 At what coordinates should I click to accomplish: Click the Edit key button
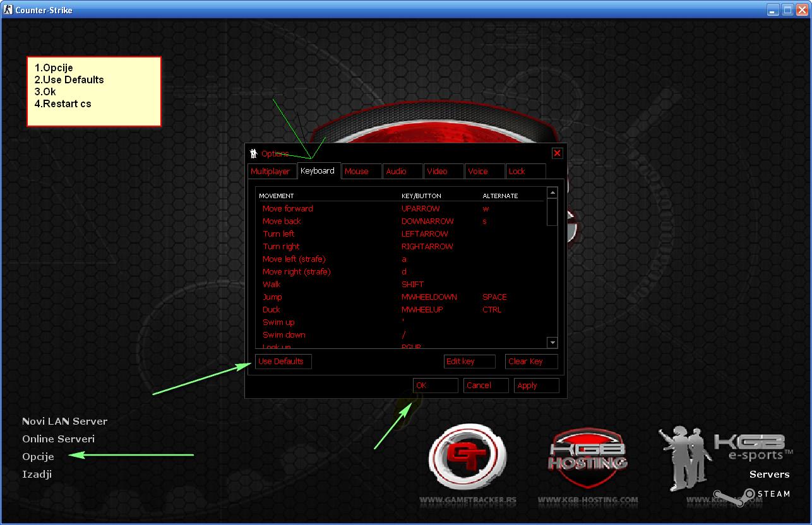469,362
